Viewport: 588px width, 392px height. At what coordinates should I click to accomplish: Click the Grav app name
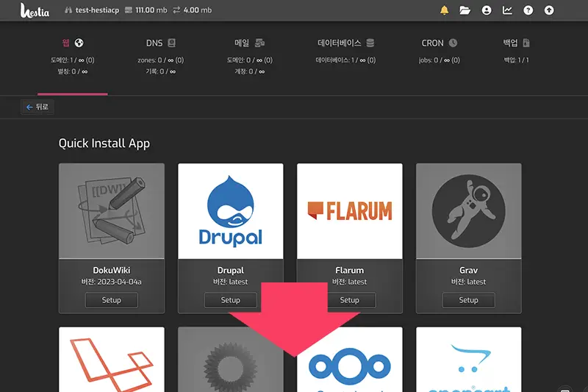coord(469,270)
